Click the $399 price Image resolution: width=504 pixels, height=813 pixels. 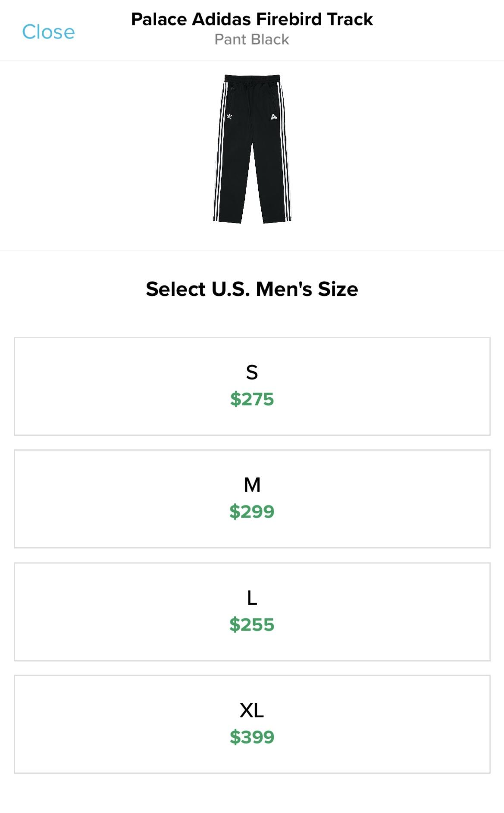252,738
